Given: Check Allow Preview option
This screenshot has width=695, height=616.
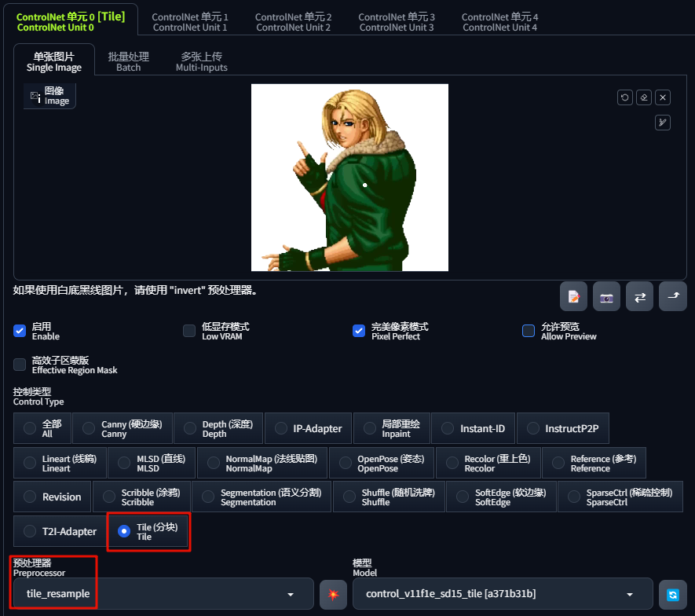Looking at the screenshot, I should point(529,331).
